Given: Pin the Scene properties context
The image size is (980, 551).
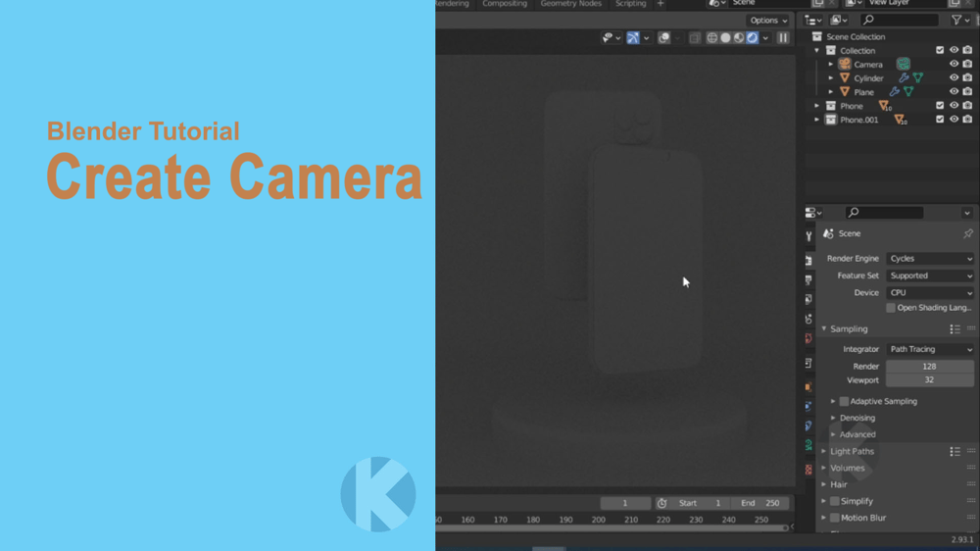Looking at the screenshot, I should coord(968,233).
